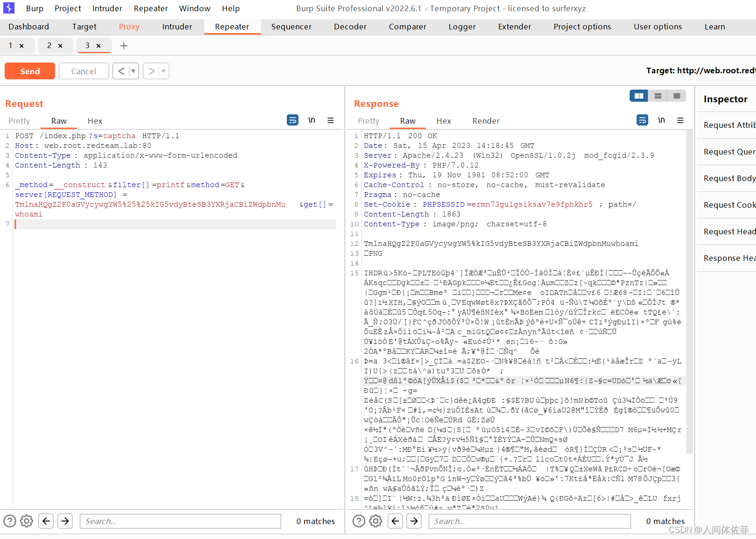The image size is (756, 539).
Task: Click the Repeater settings gear icon
Action: [x=26, y=521]
